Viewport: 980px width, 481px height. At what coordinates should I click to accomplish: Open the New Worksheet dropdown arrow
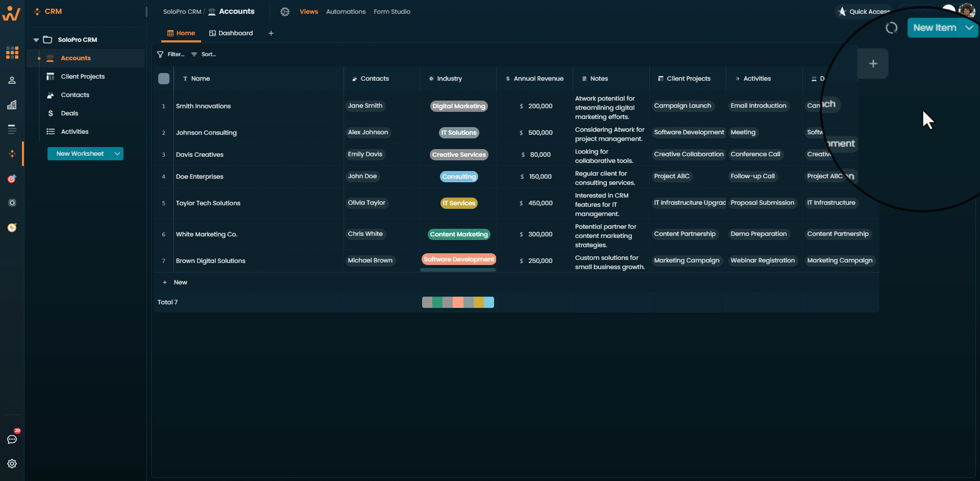[x=117, y=154]
